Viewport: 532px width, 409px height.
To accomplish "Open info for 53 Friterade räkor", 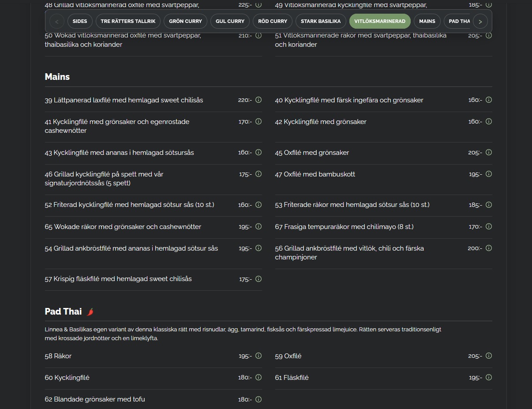I will [x=489, y=205].
